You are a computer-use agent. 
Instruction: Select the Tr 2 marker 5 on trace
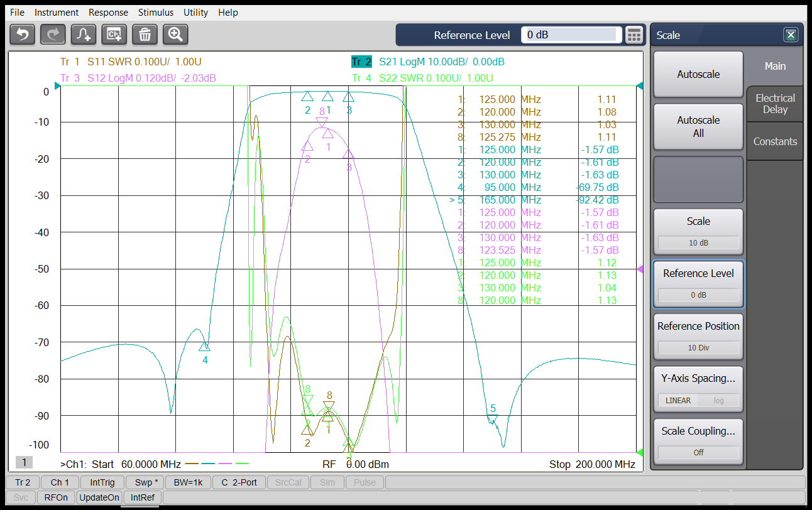[493, 419]
